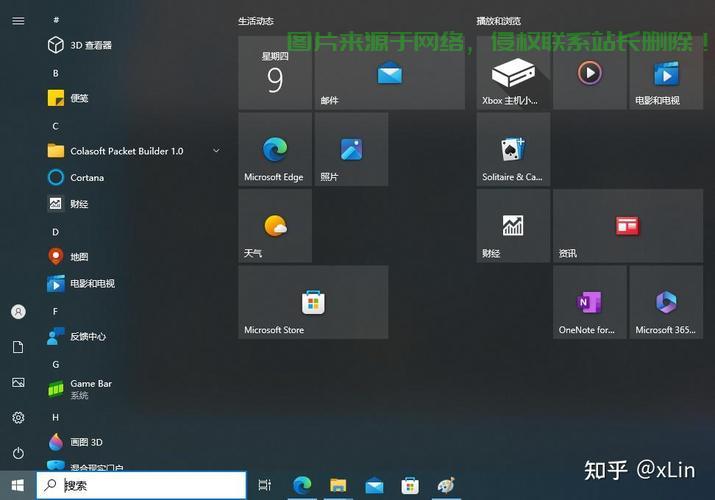Open the paint palette taskbar app

pyautogui.click(x=446, y=485)
